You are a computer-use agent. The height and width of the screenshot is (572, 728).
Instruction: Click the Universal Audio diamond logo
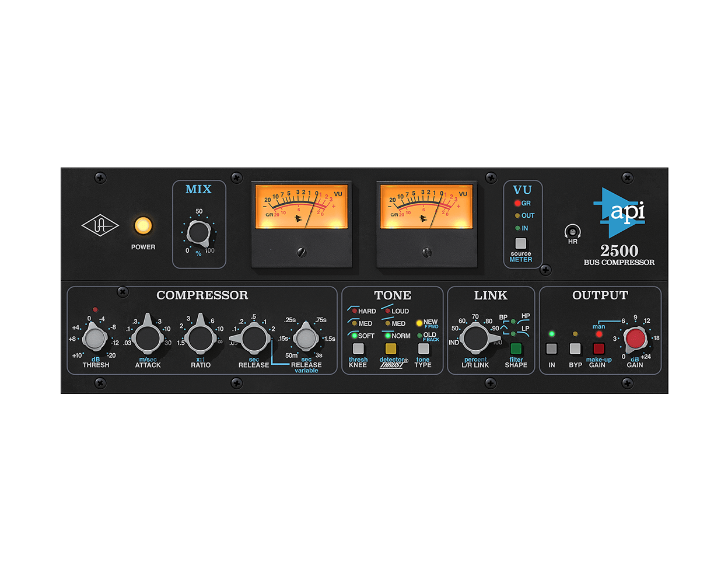tap(100, 225)
